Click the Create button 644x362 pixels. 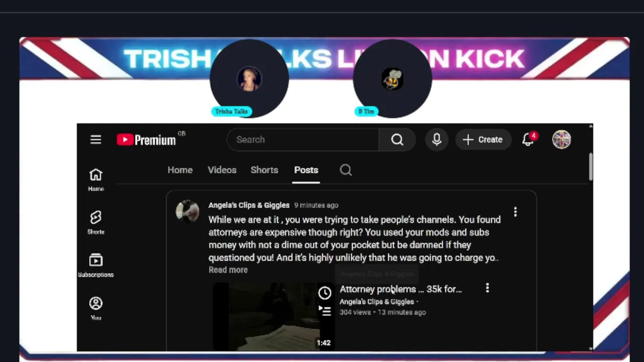[483, 140]
